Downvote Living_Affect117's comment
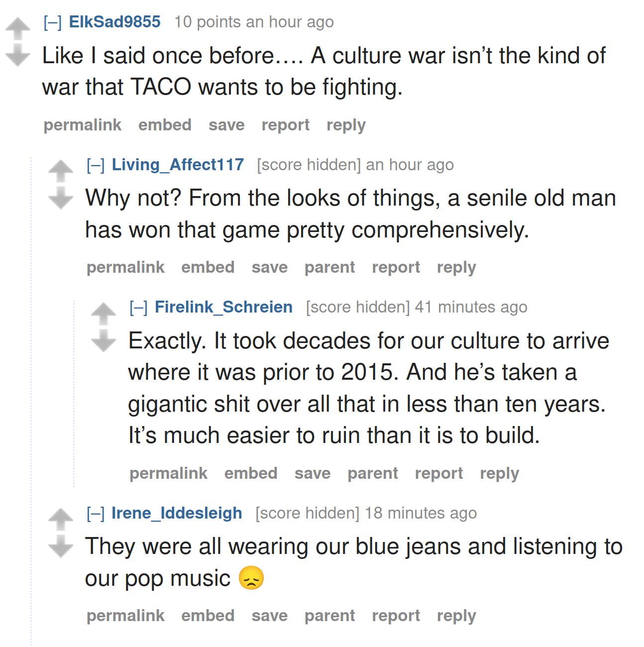Image resolution: width=644 pixels, height=647 pixels. point(61,198)
